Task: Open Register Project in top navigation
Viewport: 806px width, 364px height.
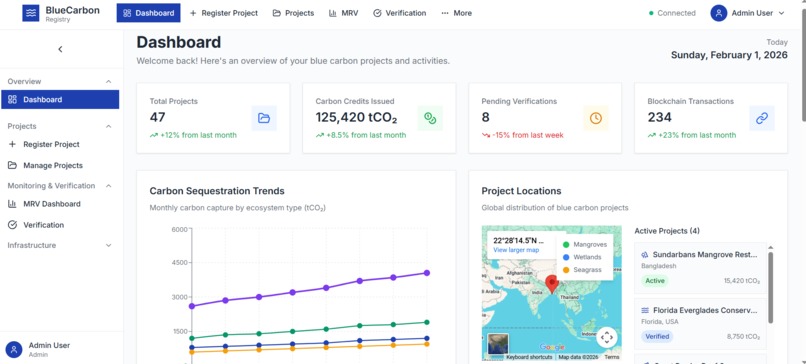Action: (x=224, y=13)
